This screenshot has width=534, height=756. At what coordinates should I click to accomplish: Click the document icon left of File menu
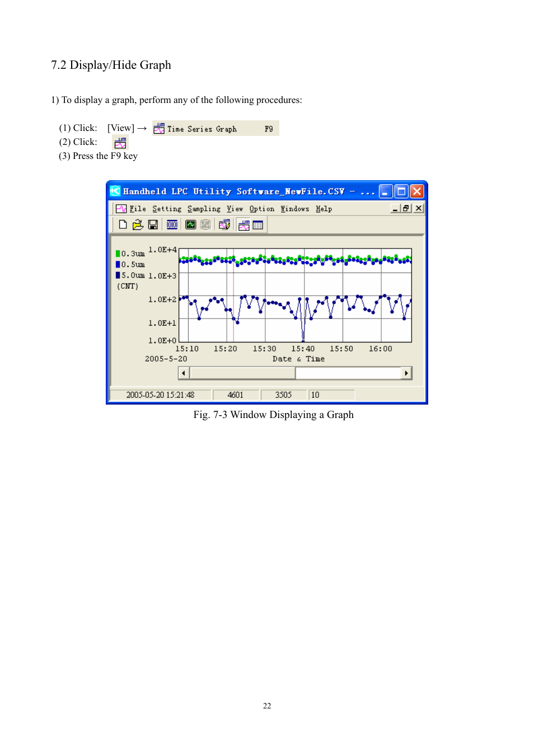pos(121,209)
